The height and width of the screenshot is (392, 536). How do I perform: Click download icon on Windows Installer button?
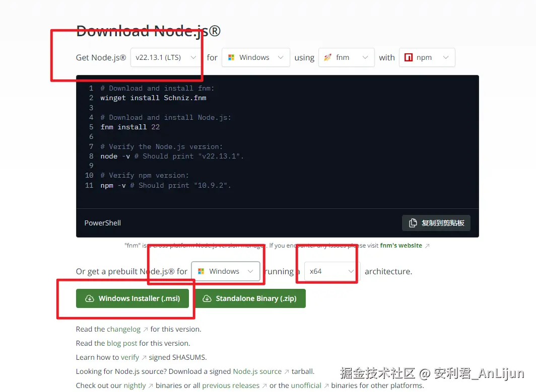90,298
